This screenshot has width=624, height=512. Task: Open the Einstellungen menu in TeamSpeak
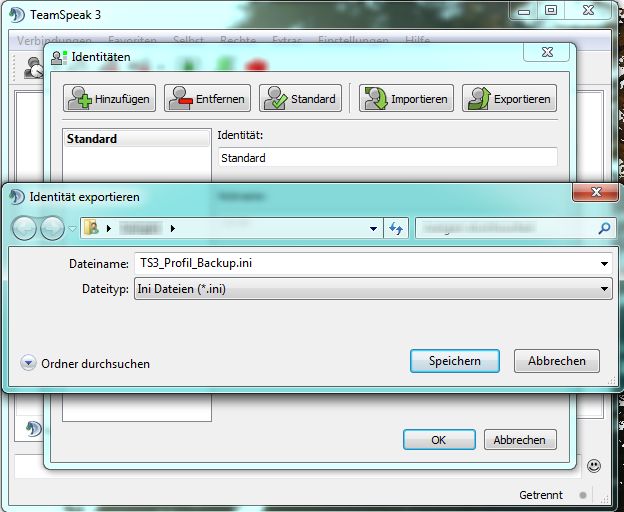(x=353, y=40)
